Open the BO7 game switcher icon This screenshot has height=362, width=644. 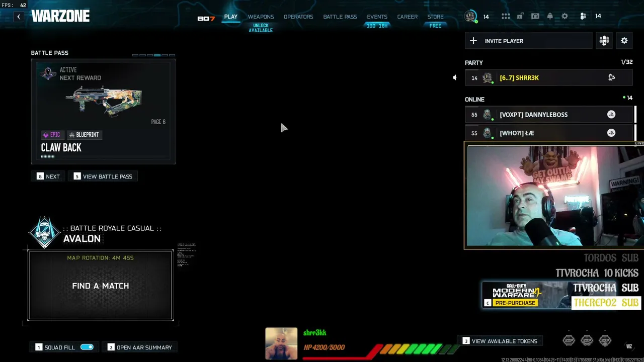tap(206, 18)
